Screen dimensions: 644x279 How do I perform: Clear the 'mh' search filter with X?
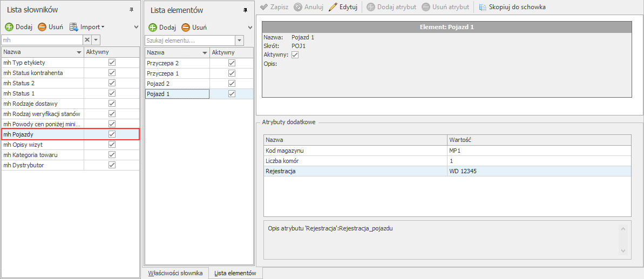coord(86,40)
